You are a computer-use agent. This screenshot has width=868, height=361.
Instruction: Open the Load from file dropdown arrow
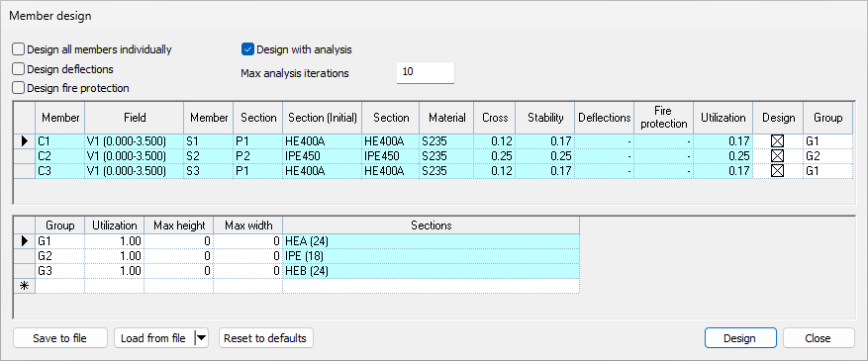(202, 338)
